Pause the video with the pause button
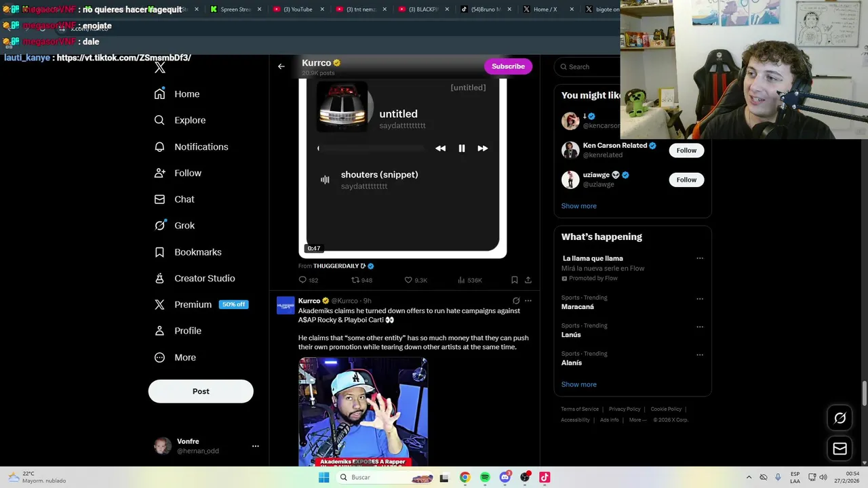The height and width of the screenshot is (488, 868). 462,148
